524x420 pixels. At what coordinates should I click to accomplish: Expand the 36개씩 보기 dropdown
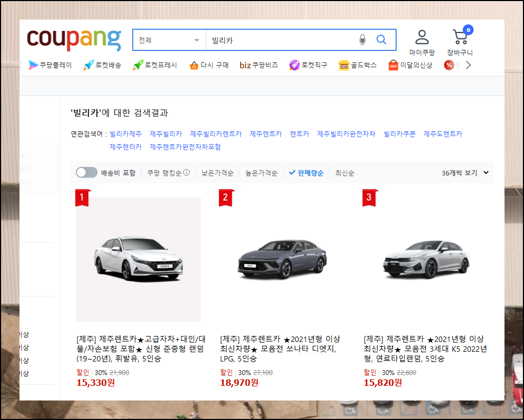pos(465,173)
